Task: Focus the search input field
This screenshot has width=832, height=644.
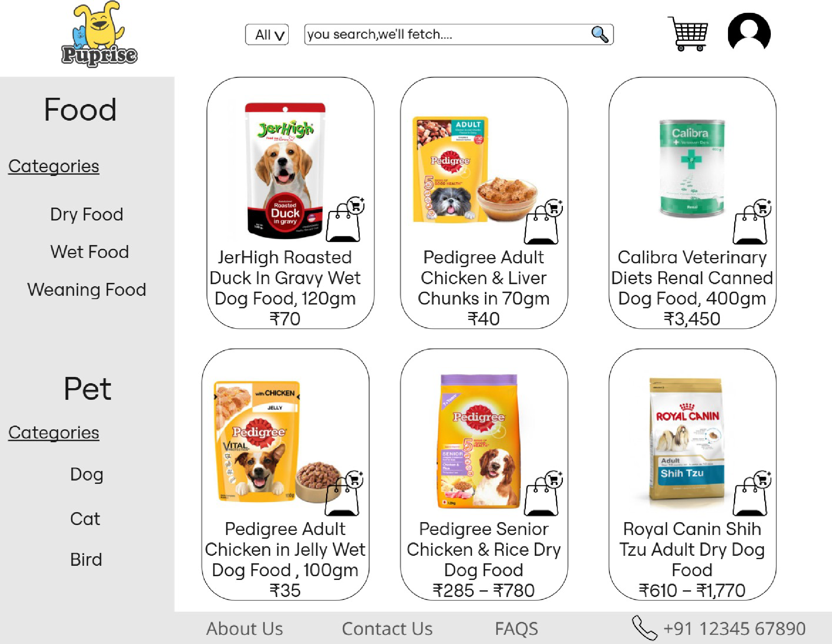Action: tap(445, 35)
